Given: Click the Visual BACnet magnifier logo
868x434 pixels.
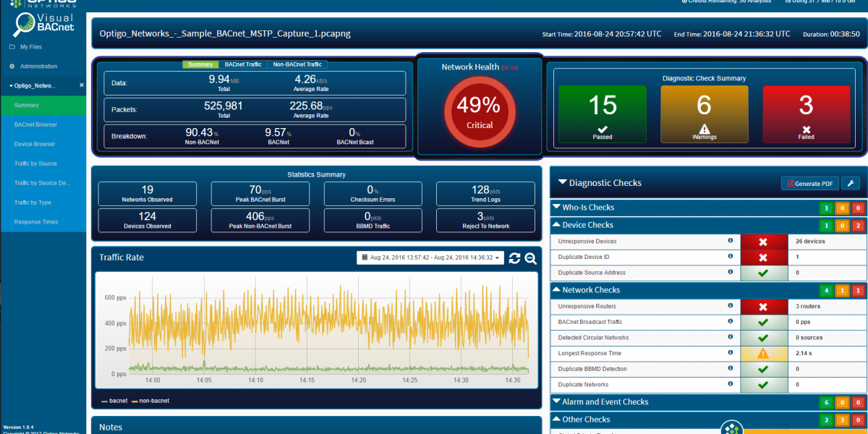Looking at the screenshot, I should (x=24, y=25).
